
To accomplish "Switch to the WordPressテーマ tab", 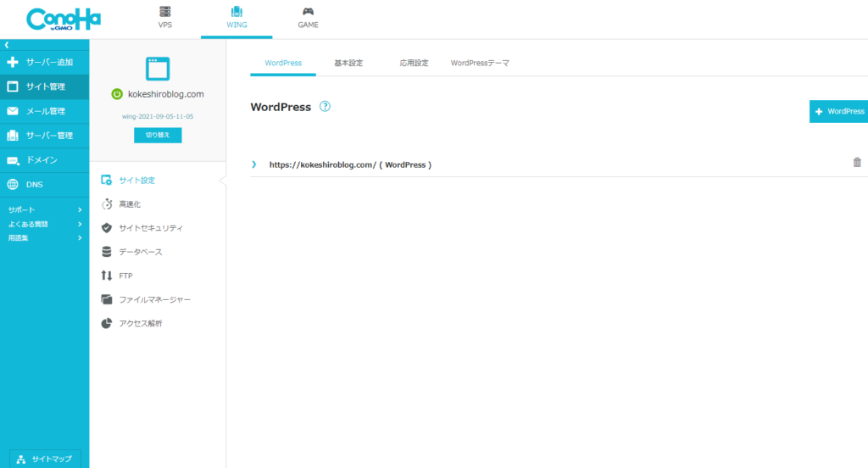I will click(x=480, y=63).
